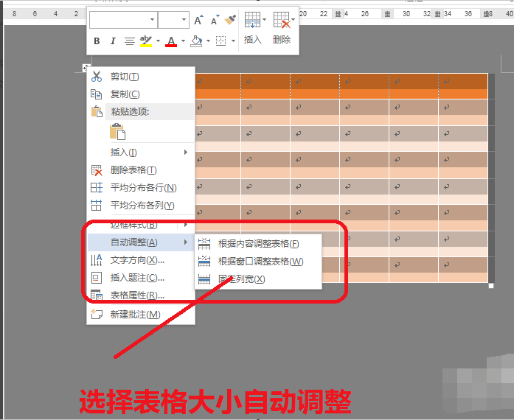Select 复制(C) from context menu
This screenshot has width=514, height=420.
click(142, 94)
